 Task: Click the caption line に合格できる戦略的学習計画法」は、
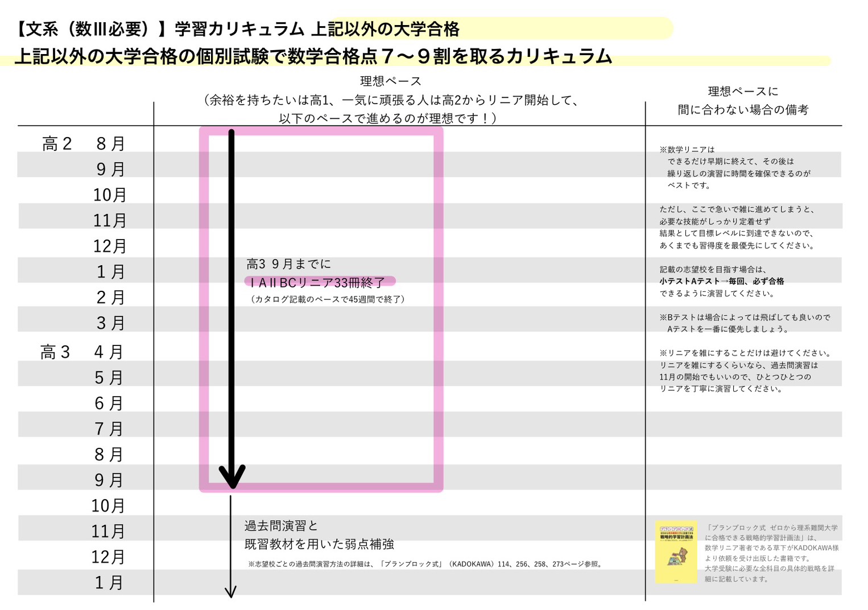click(761, 538)
